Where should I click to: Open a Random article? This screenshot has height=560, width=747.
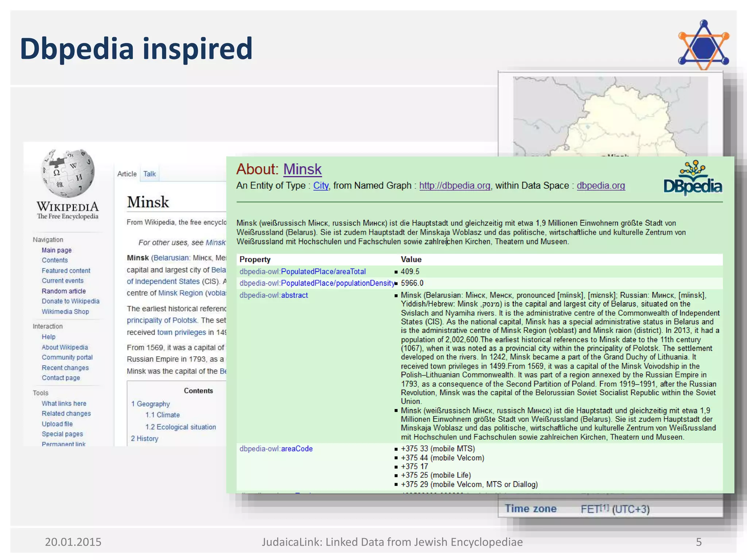click(x=64, y=291)
